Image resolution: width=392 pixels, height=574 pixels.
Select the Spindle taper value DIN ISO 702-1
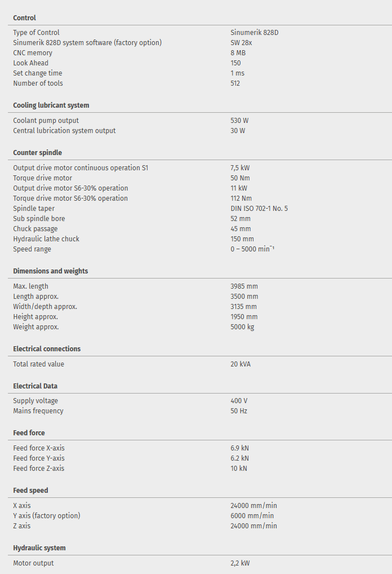click(x=259, y=209)
